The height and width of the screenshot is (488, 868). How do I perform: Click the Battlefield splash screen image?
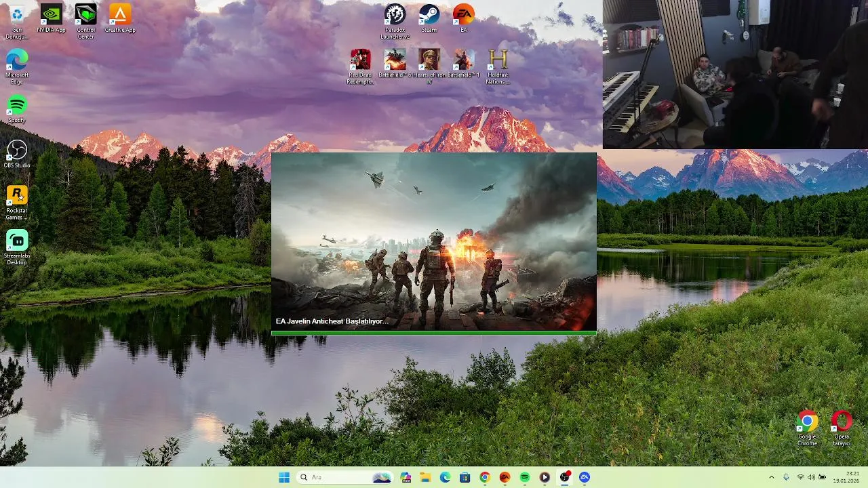tap(434, 241)
